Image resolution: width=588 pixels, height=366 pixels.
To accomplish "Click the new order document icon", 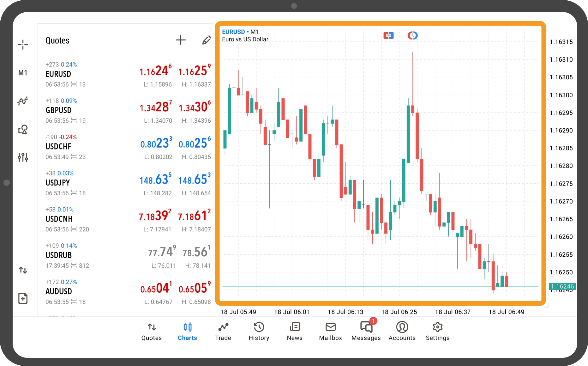I will pos(23,298).
